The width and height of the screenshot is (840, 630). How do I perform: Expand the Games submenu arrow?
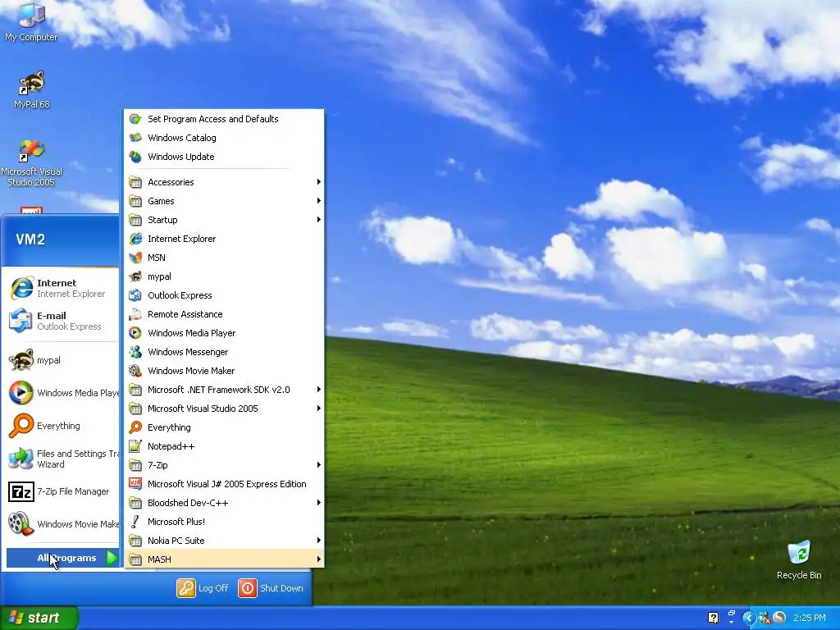[x=319, y=201]
